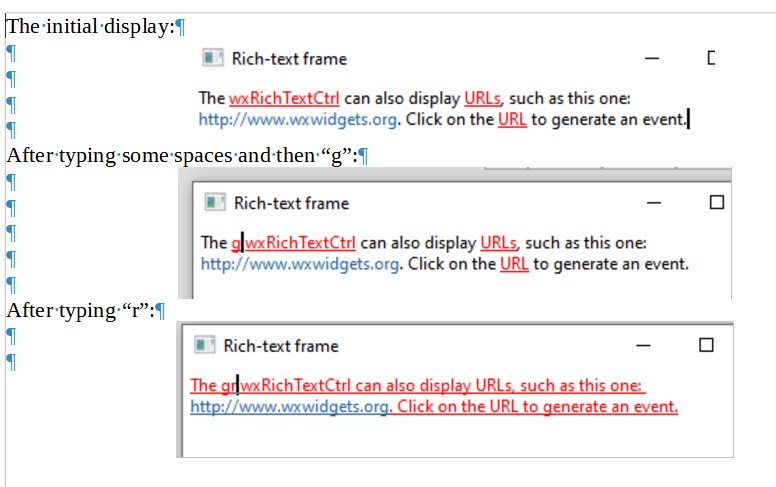Click 'The grwxRichTextCtrl' text in third frame
Image resolution: width=776 pixels, height=487 pixels.
pyautogui.click(x=270, y=386)
